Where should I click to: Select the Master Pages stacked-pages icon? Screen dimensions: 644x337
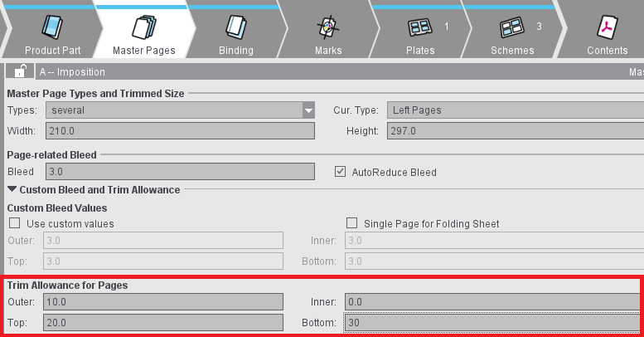(x=143, y=27)
